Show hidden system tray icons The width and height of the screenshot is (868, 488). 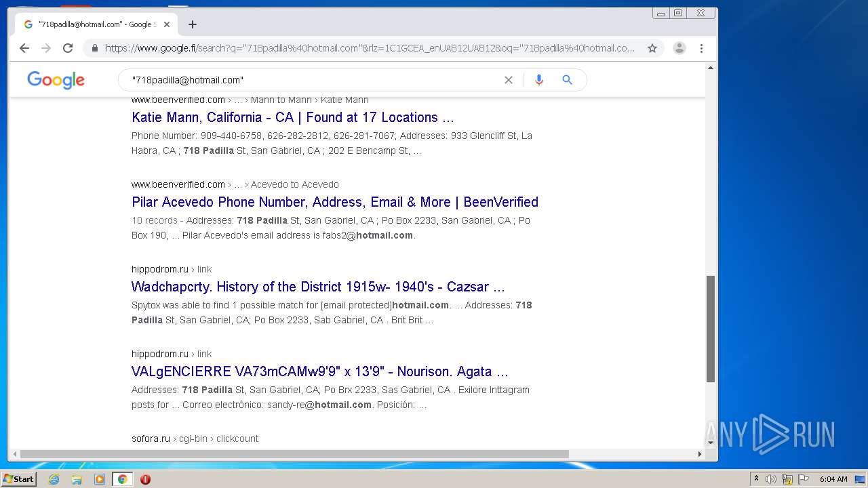pyautogui.click(x=756, y=479)
